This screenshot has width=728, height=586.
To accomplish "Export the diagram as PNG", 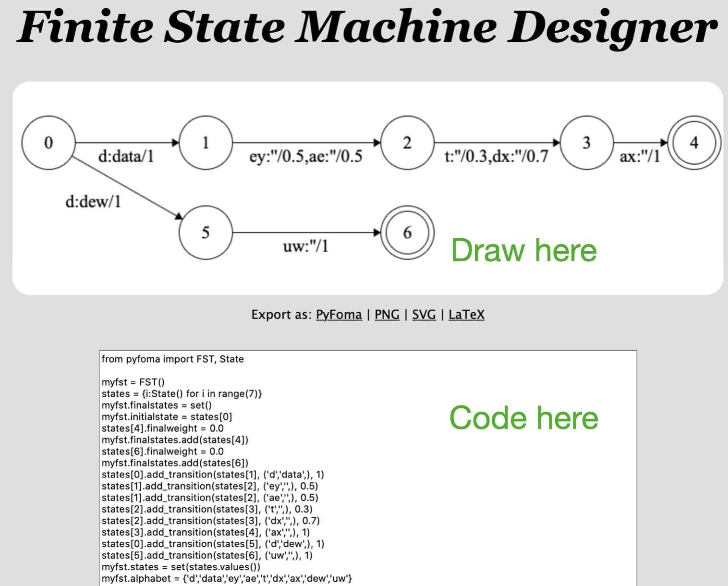I will [x=387, y=315].
